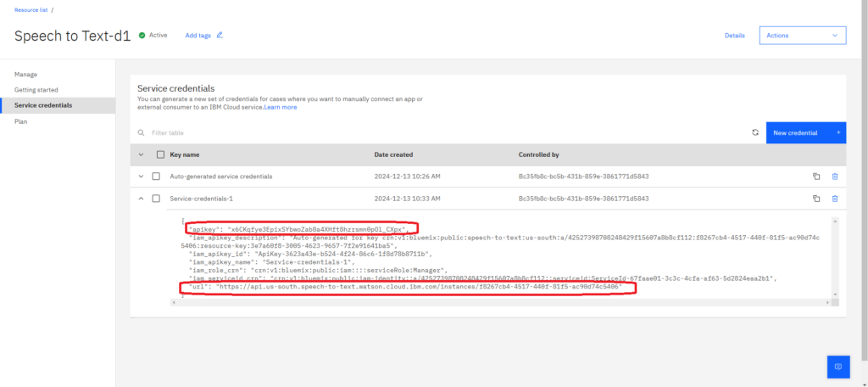Image resolution: width=868 pixels, height=387 pixels.
Task: Click the JSON panel vertical scrollbar
Action: click(835, 256)
